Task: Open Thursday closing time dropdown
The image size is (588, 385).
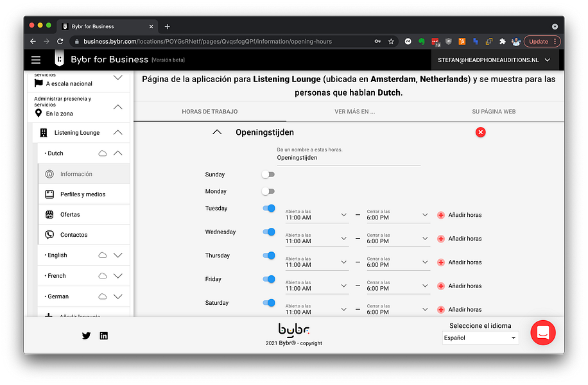Action: [398, 262]
